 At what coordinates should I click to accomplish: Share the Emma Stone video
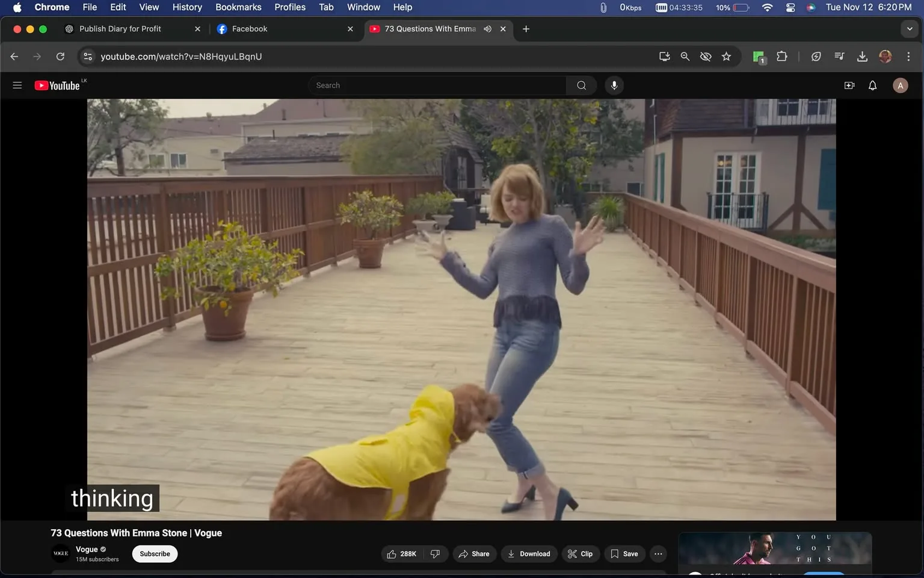click(x=474, y=553)
